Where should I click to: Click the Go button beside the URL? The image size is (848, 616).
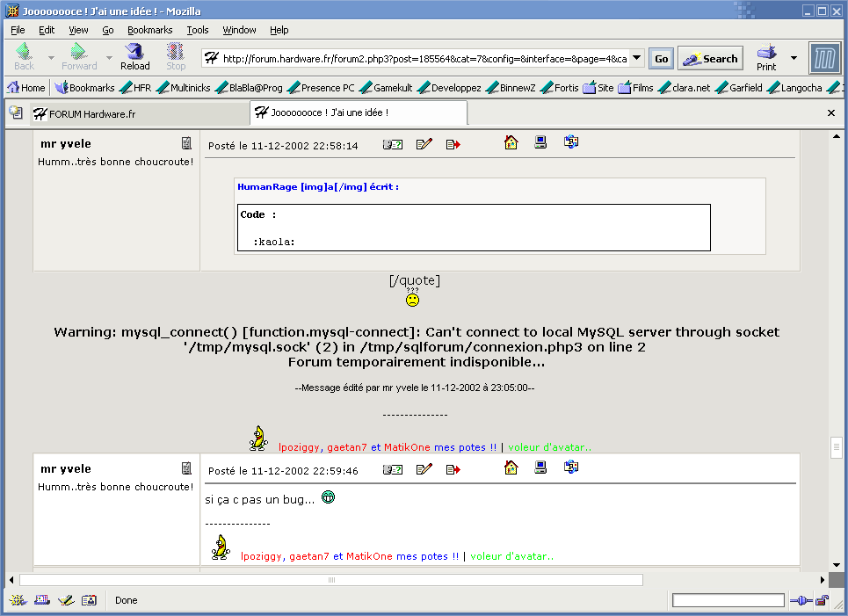tap(661, 59)
